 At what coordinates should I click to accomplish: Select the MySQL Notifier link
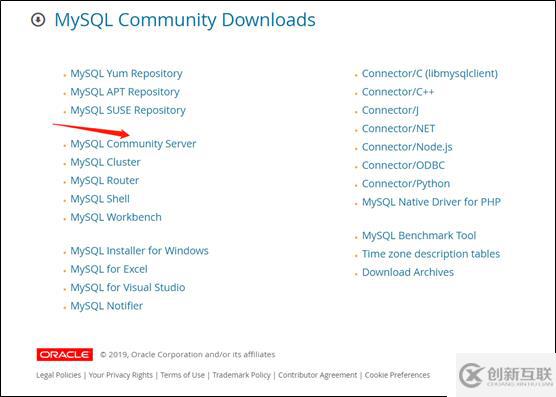pyautogui.click(x=107, y=306)
